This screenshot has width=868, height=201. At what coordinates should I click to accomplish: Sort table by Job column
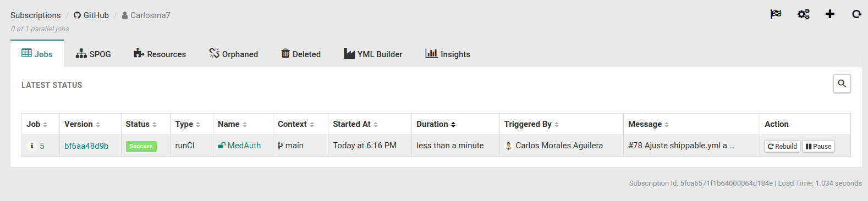(x=37, y=124)
